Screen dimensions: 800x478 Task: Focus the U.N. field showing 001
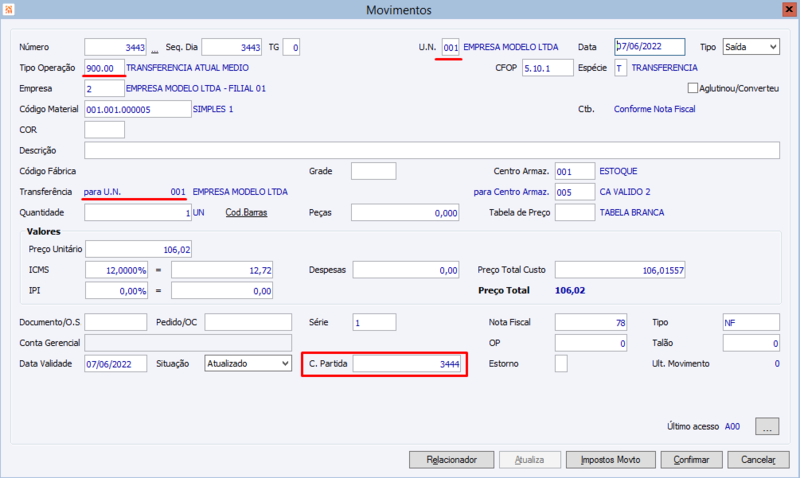point(451,47)
